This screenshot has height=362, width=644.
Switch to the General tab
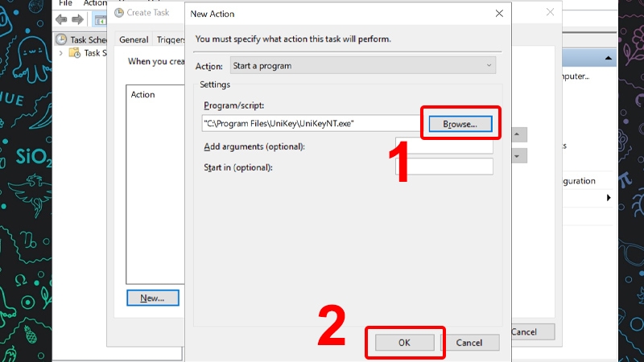134,39
